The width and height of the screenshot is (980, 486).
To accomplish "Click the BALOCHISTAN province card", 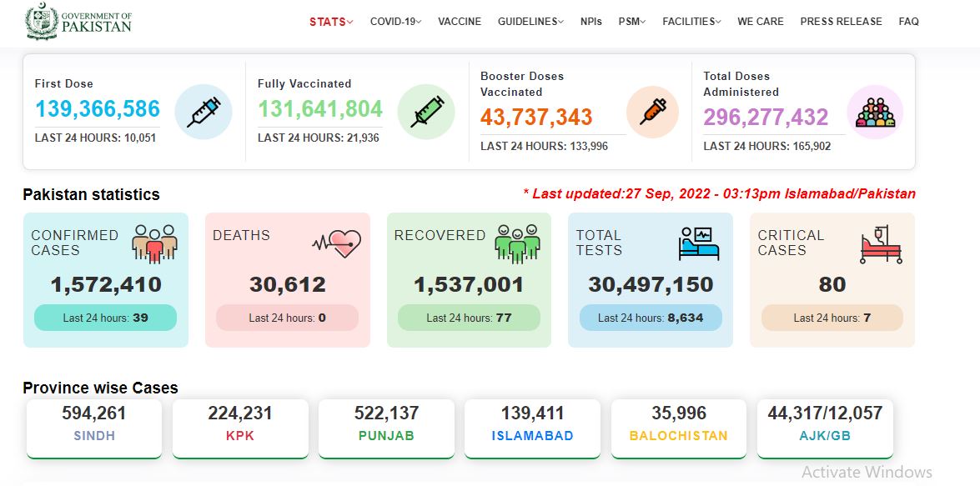I will click(679, 428).
